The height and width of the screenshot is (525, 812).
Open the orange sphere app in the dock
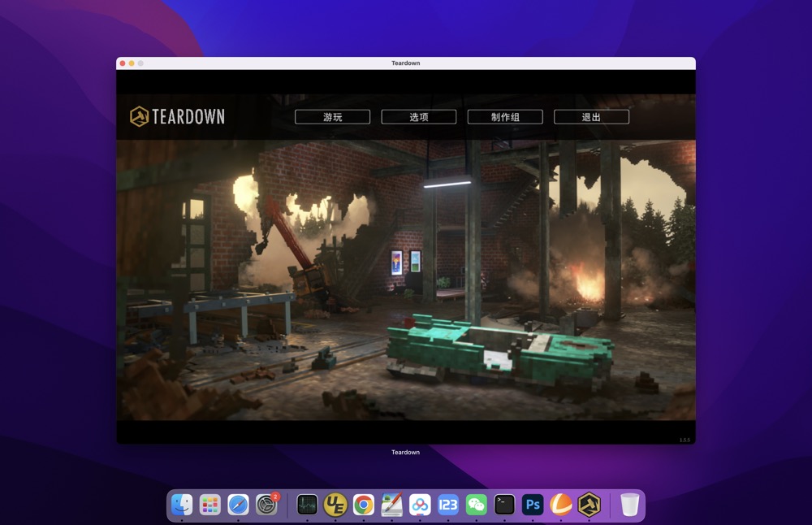(561, 505)
